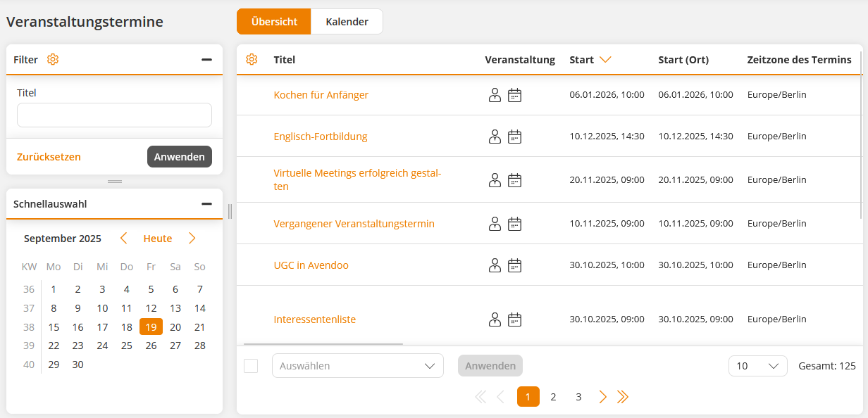The image size is (868, 418).
Task: Open the Auswählen action dropdown
Action: click(357, 366)
